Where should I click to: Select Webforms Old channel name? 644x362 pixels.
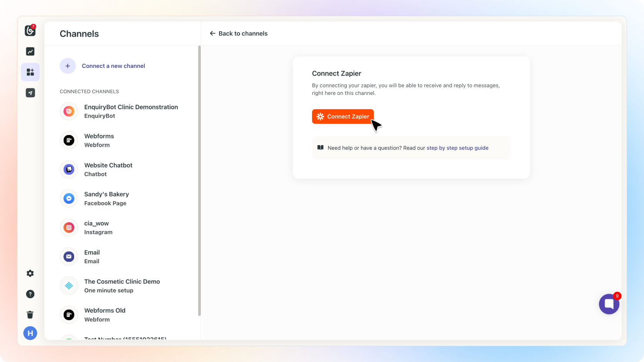click(x=105, y=310)
